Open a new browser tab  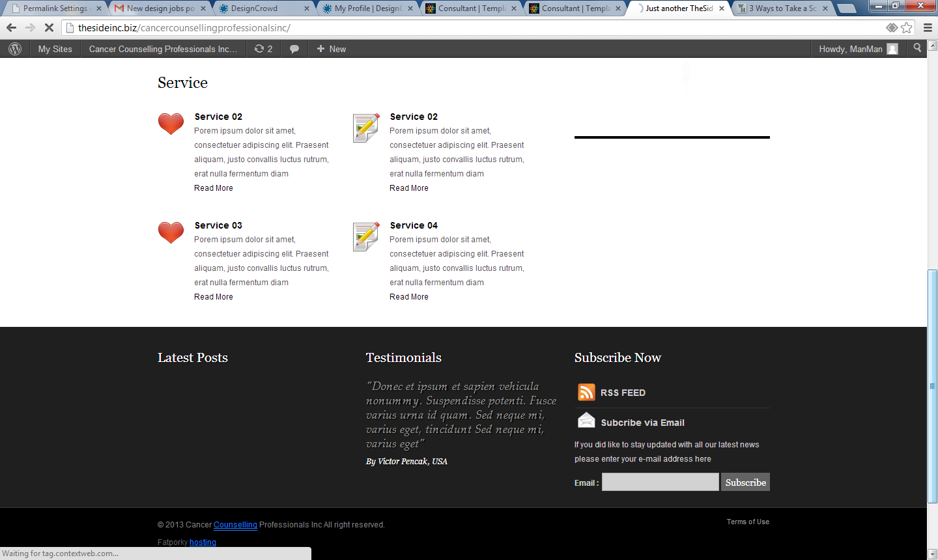[x=846, y=8]
